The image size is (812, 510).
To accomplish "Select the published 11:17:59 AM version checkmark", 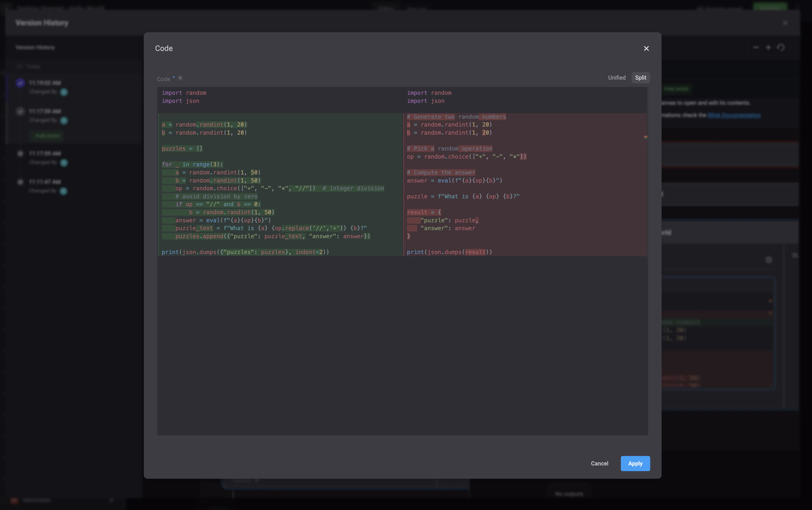I will [20, 111].
